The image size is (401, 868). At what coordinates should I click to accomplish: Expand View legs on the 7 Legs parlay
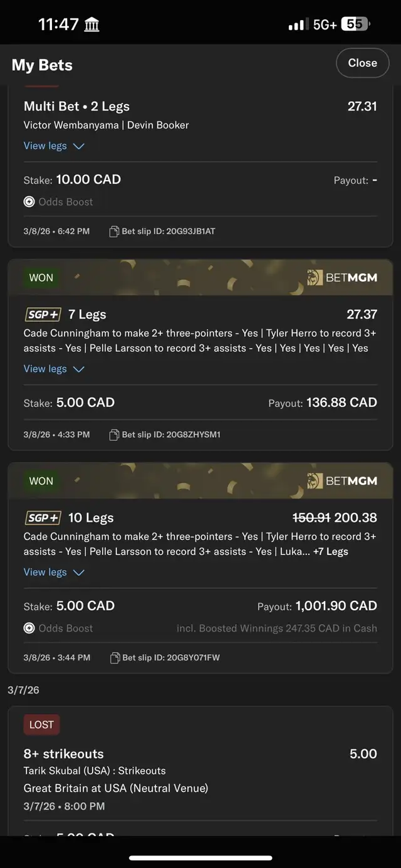pyautogui.click(x=54, y=369)
